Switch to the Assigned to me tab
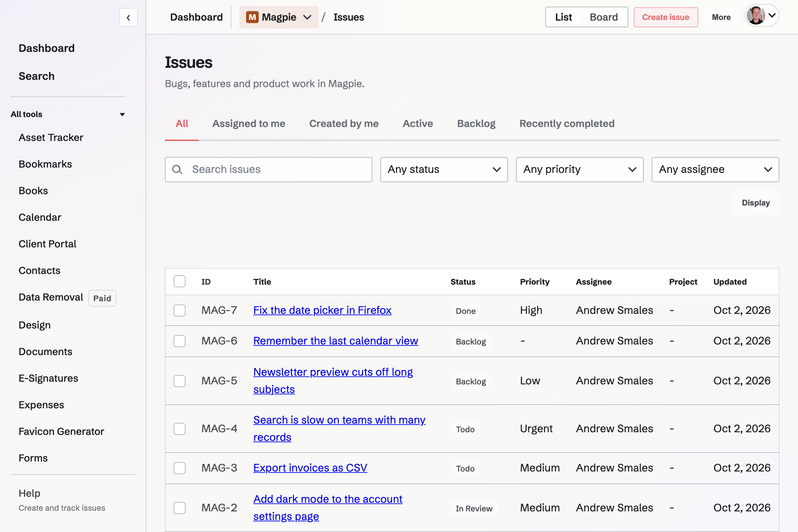 point(249,123)
